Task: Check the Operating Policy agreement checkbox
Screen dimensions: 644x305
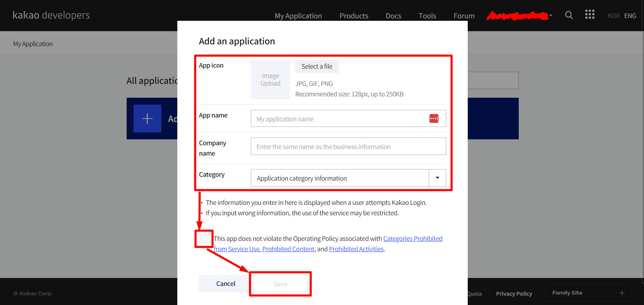Action: point(204,238)
